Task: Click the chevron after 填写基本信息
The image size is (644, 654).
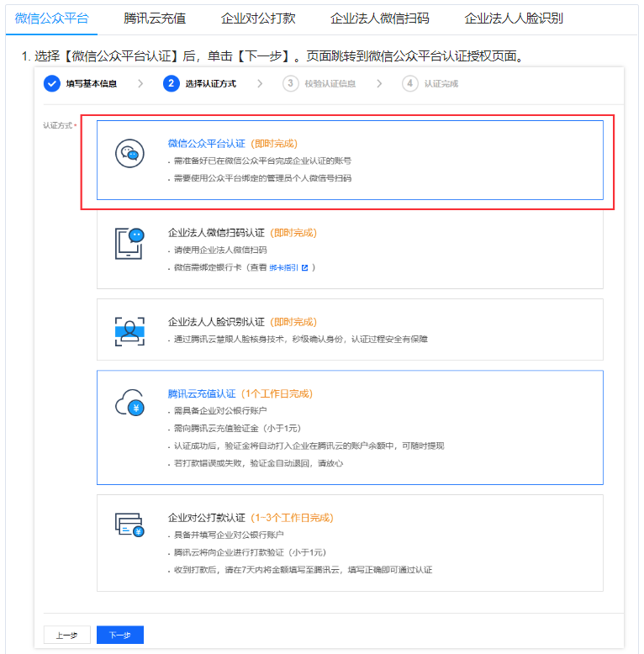Action: 140,84
